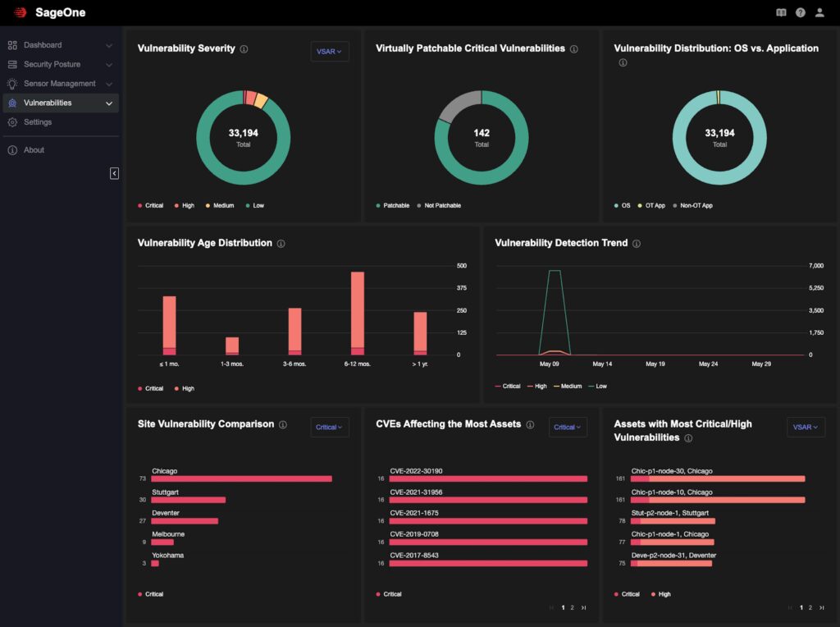The height and width of the screenshot is (627, 840).
Task: Jump to last page of Assets list
Action: coord(821,607)
